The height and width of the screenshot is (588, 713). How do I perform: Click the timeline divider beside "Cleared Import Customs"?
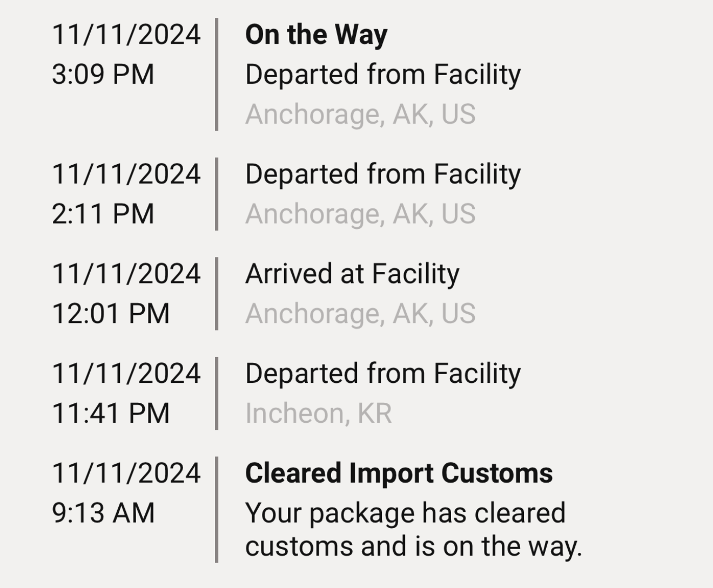(x=217, y=510)
